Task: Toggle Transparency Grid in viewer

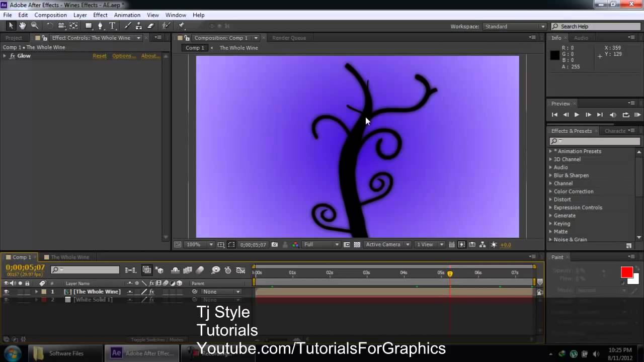Action: click(357, 245)
